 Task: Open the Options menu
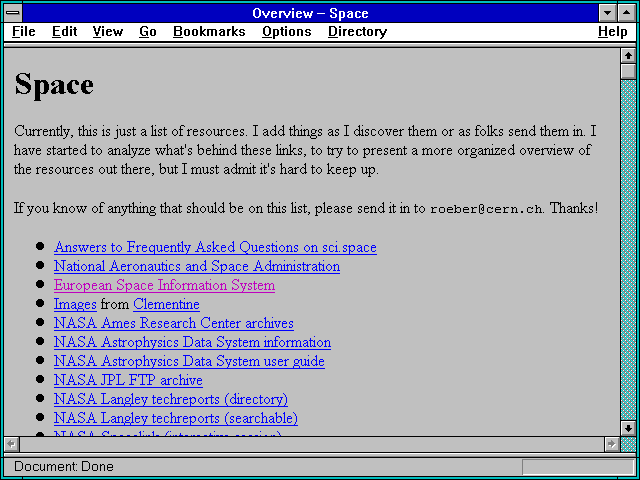pos(287,32)
